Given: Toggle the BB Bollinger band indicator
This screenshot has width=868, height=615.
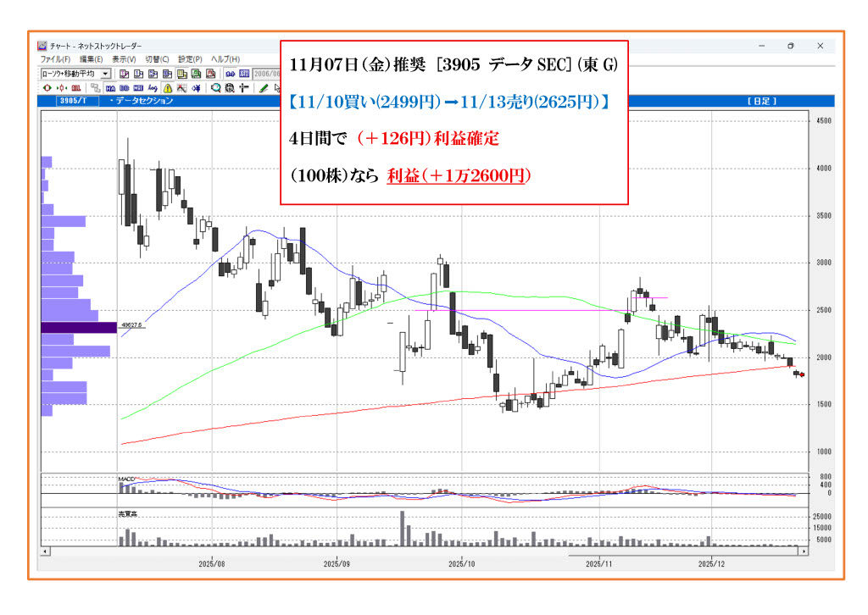Looking at the screenshot, I should (124, 87).
